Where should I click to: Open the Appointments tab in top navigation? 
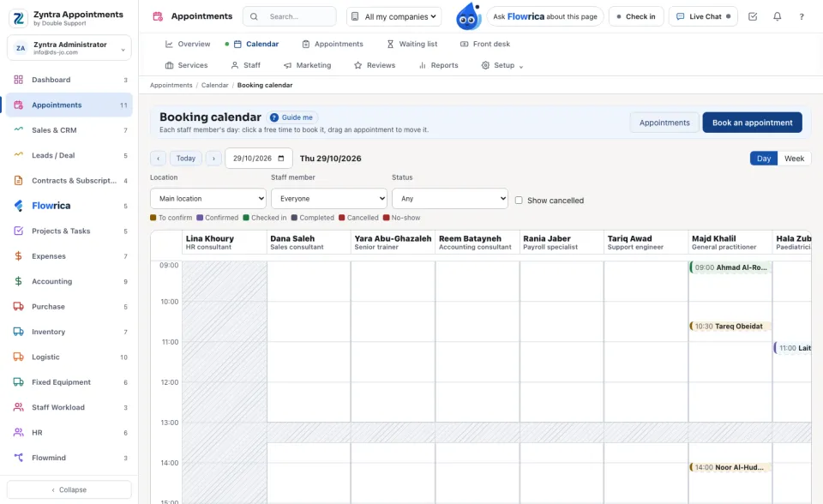click(333, 44)
